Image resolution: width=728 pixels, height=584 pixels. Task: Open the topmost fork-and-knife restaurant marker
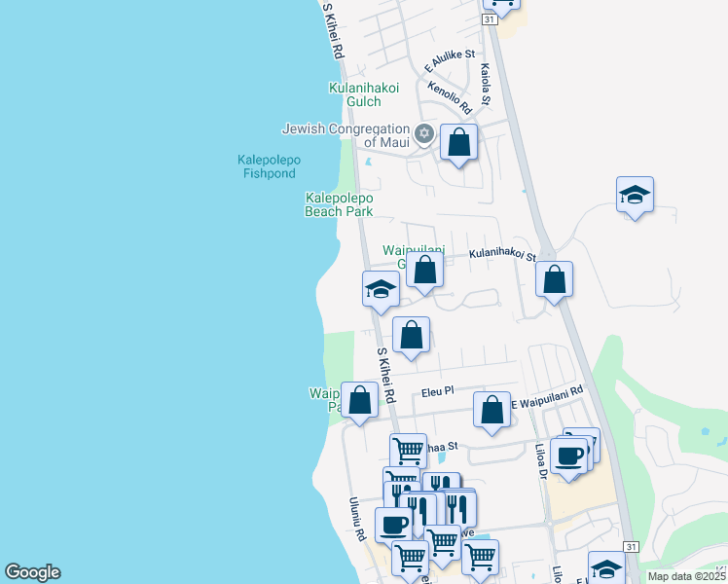point(442,482)
